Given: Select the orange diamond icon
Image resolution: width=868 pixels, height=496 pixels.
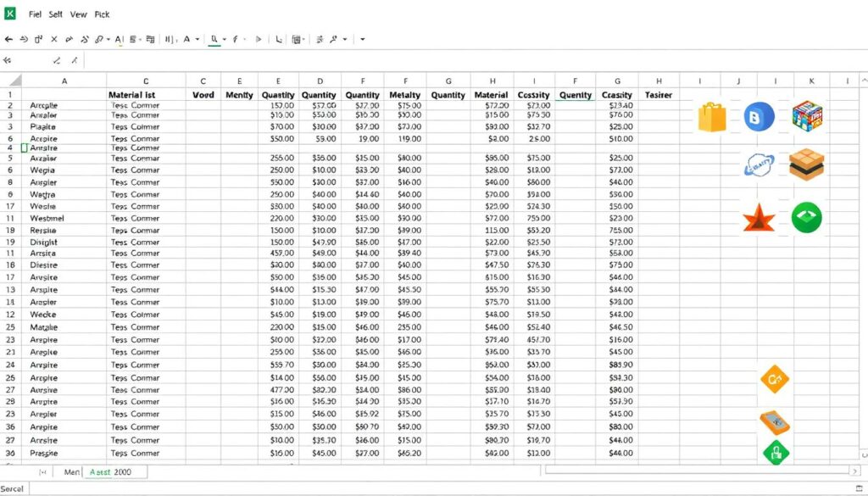Looking at the screenshot, I should [x=775, y=379].
